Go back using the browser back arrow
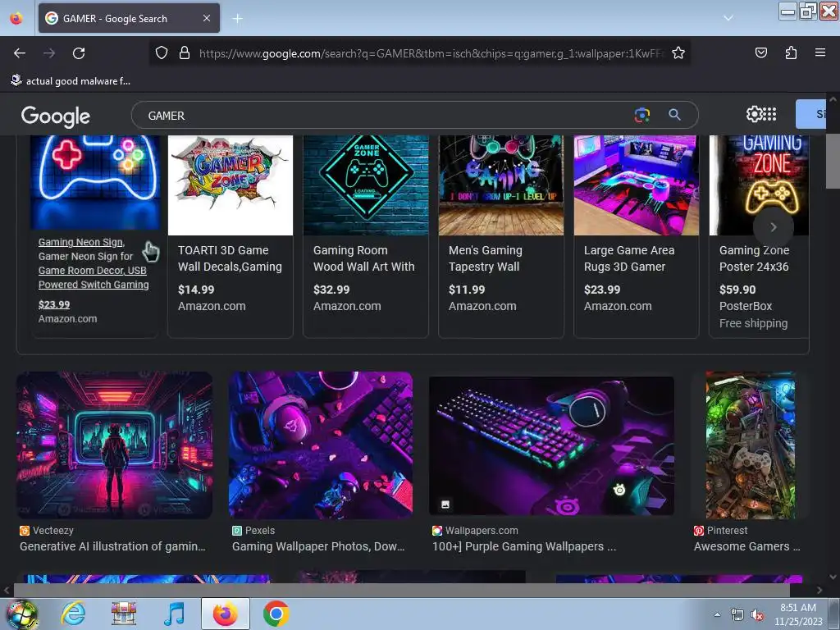This screenshot has height=630, width=840. (x=20, y=53)
